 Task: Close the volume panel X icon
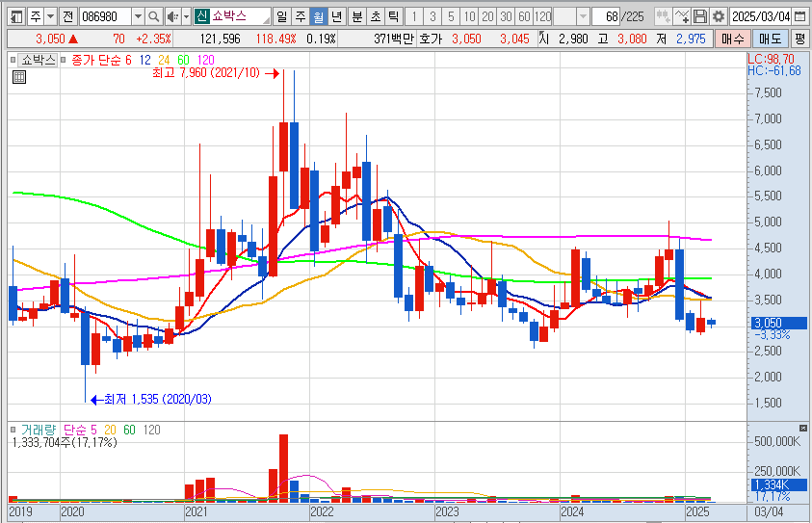click(803, 428)
